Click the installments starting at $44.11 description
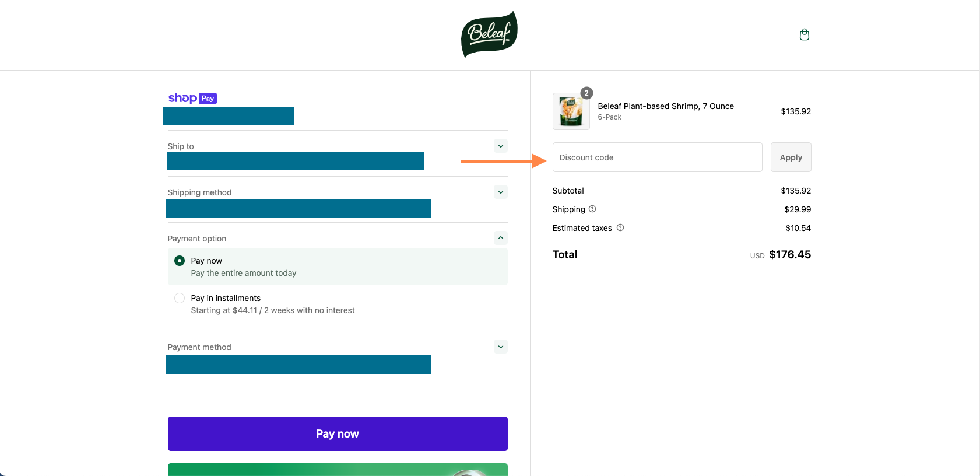The image size is (980, 476). coord(273,310)
